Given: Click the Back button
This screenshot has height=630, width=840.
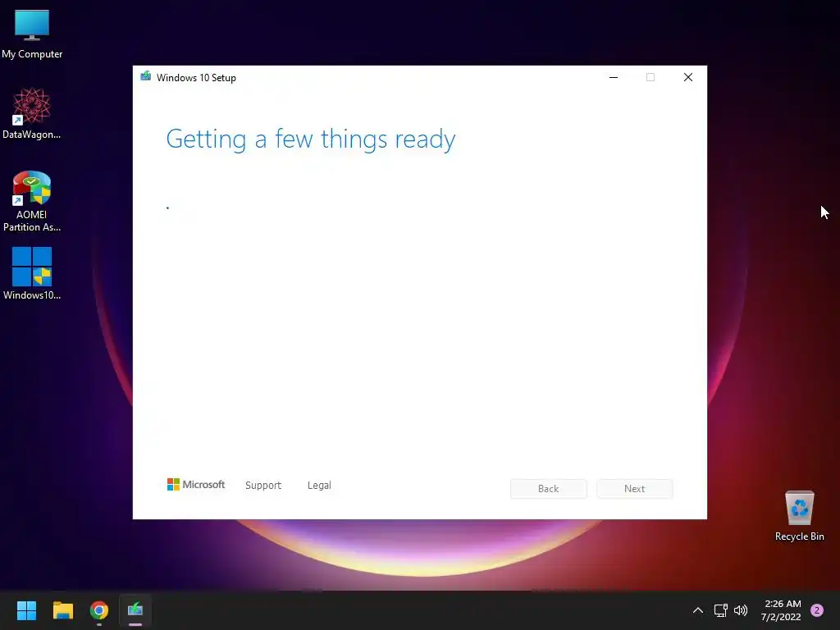Looking at the screenshot, I should [549, 489].
